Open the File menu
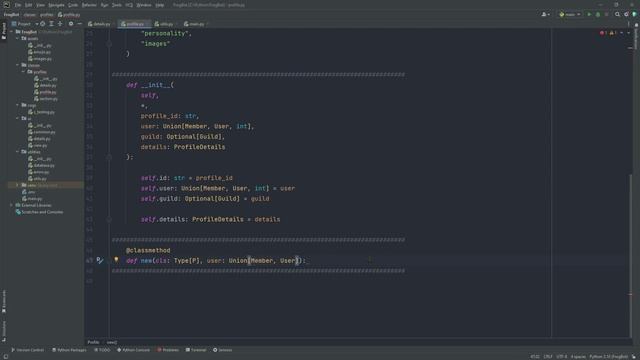 (x=18, y=5)
